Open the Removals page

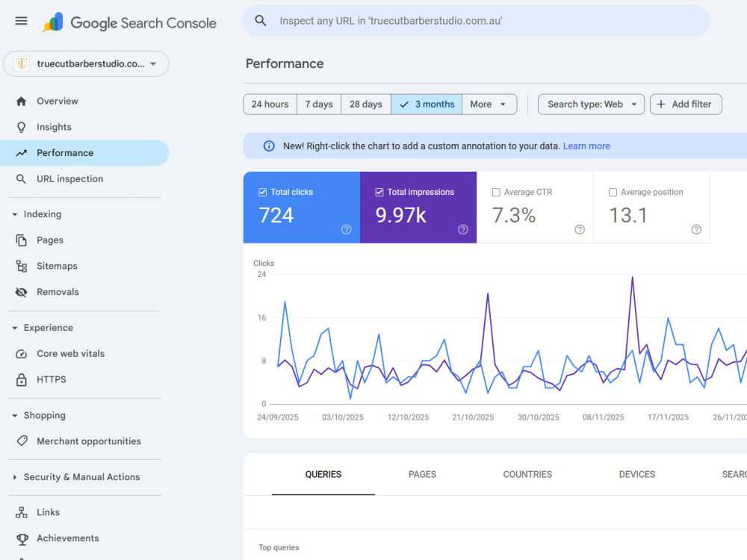[x=85, y=292]
